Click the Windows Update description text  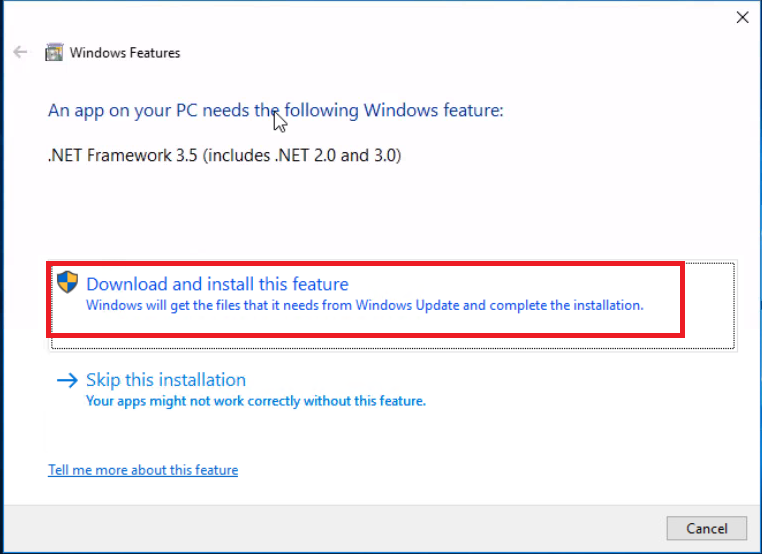click(x=364, y=306)
